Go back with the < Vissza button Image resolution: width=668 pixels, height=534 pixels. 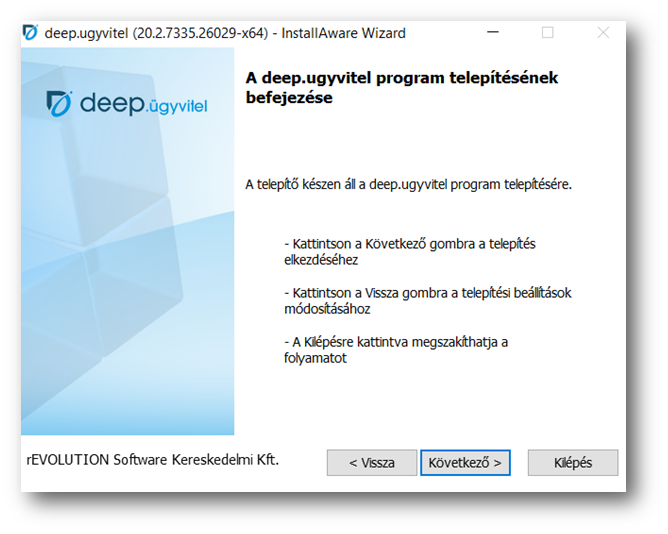click(371, 463)
